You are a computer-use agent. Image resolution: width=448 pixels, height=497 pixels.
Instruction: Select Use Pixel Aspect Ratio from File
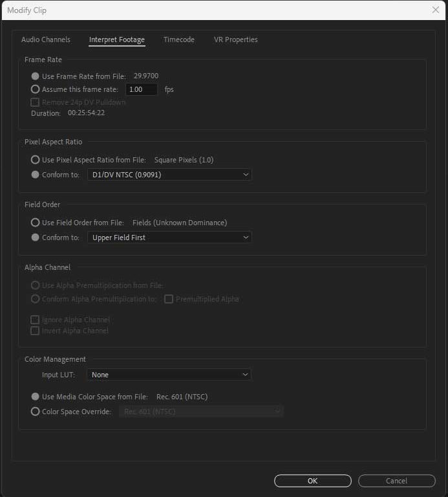coord(36,159)
